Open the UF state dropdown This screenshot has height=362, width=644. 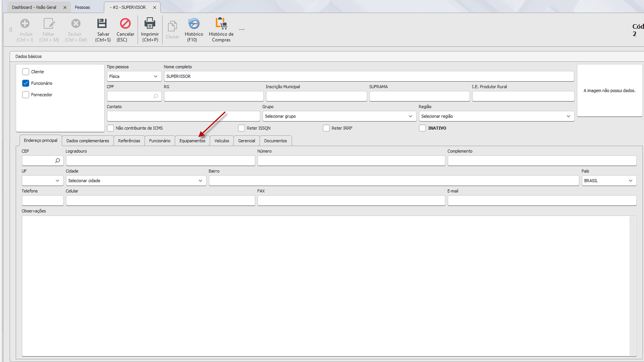tap(43, 181)
